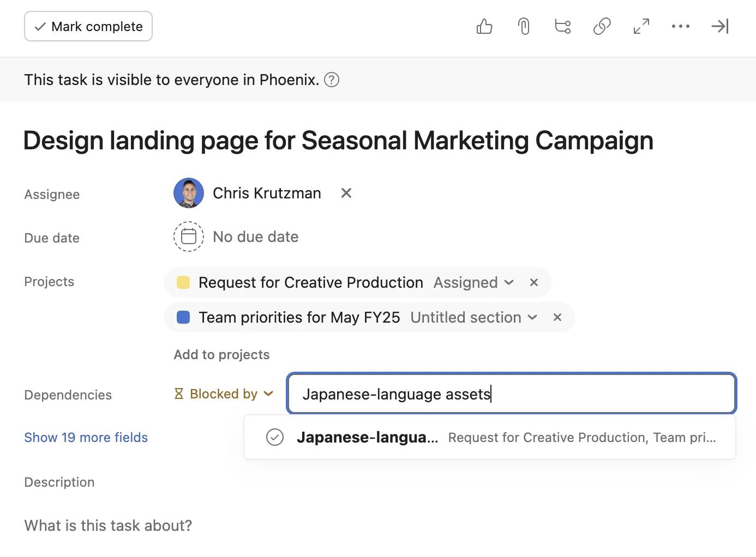Open the Untitled section dropdown
Screen dimensions: 756x557
click(x=473, y=317)
